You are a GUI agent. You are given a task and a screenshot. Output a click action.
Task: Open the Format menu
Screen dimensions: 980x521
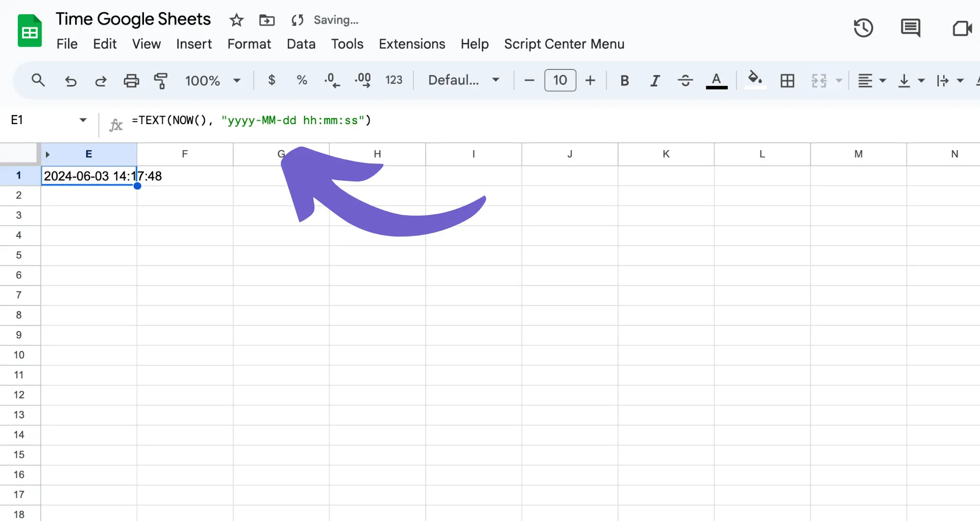[x=249, y=44]
